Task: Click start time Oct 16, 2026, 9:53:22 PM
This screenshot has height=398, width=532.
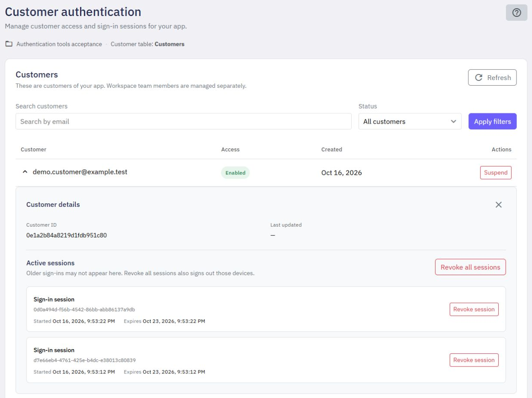Action: [x=84, y=321]
